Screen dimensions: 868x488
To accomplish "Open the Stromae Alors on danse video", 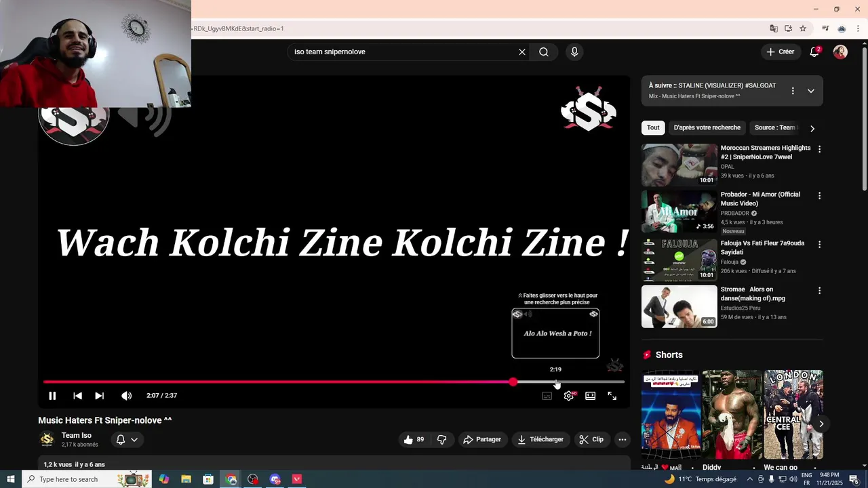I will 679,306.
